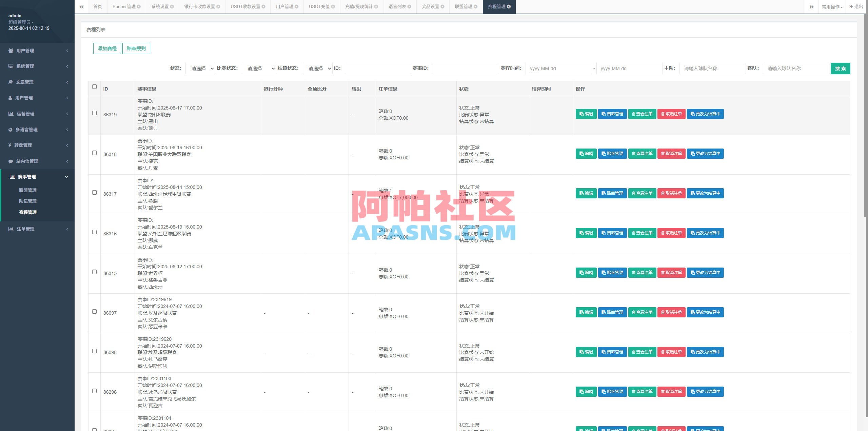Select the 转盘管理 ¥ icon
The width and height of the screenshot is (868, 431).
pos(11,145)
